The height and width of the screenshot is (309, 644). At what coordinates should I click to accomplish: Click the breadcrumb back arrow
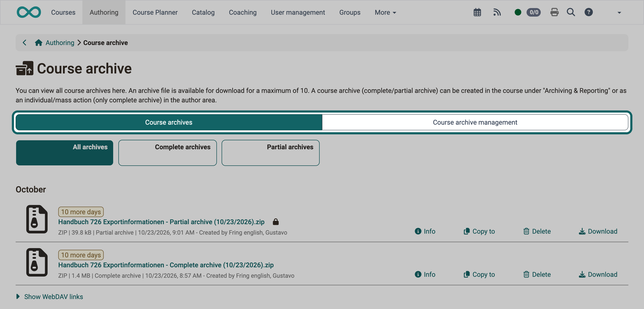(x=24, y=43)
